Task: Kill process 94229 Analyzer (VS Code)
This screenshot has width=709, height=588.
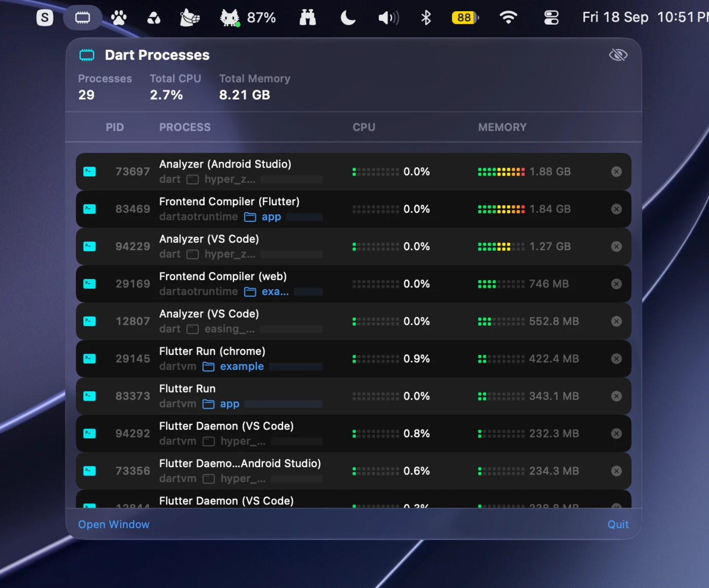Action: (x=616, y=247)
